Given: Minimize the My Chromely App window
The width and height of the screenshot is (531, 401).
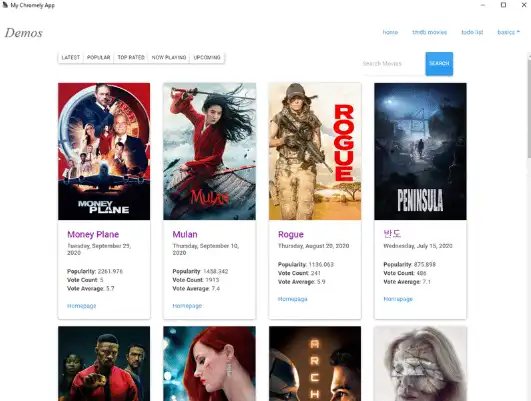Looking at the screenshot, I should coord(483,5).
